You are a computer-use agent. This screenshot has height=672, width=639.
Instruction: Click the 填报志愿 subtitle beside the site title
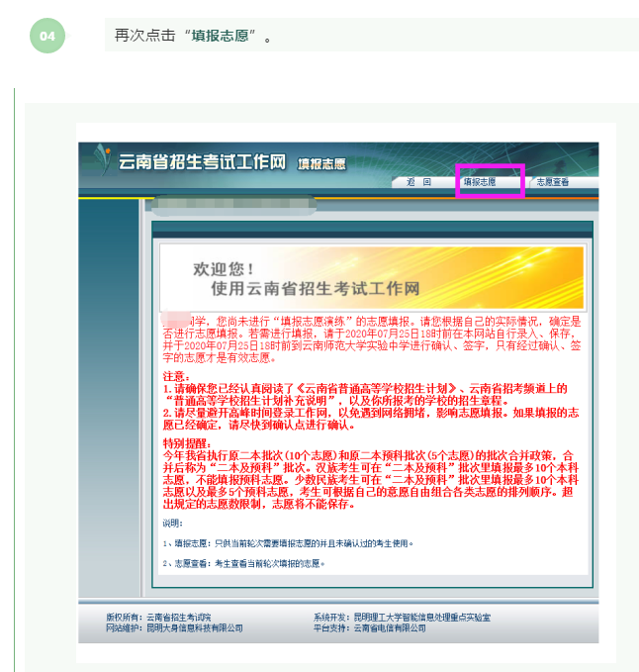tap(321, 163)
